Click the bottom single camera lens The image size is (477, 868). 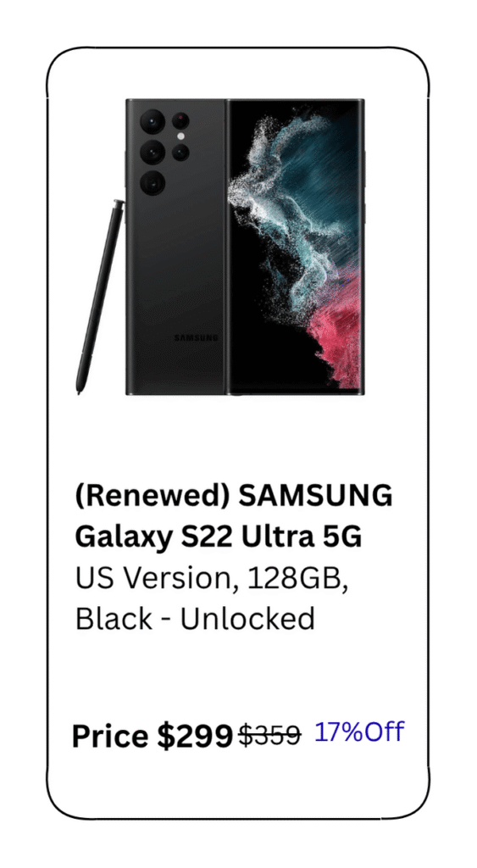pos(153,183)
